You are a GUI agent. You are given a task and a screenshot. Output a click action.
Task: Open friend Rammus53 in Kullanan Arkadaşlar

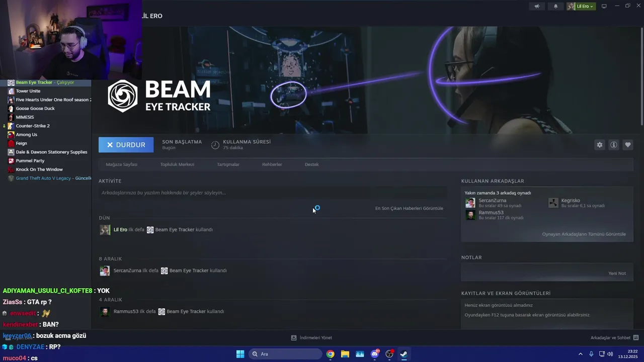pos(491,212)
